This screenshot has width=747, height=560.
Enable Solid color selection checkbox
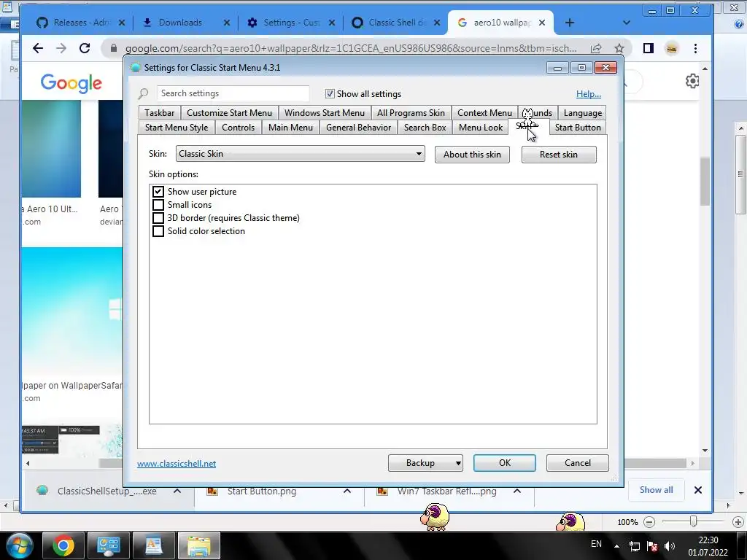pos(158,231)
